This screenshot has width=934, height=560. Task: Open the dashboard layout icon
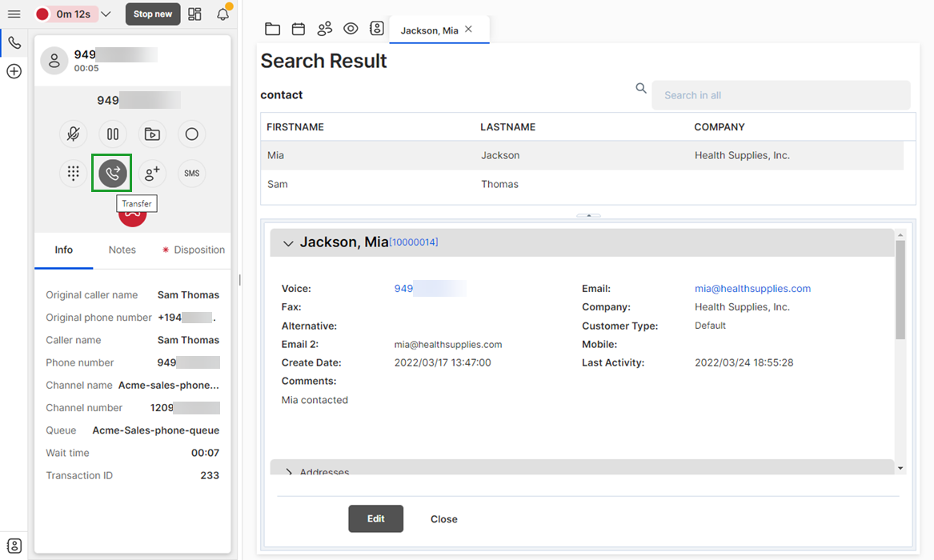(194, 14)
